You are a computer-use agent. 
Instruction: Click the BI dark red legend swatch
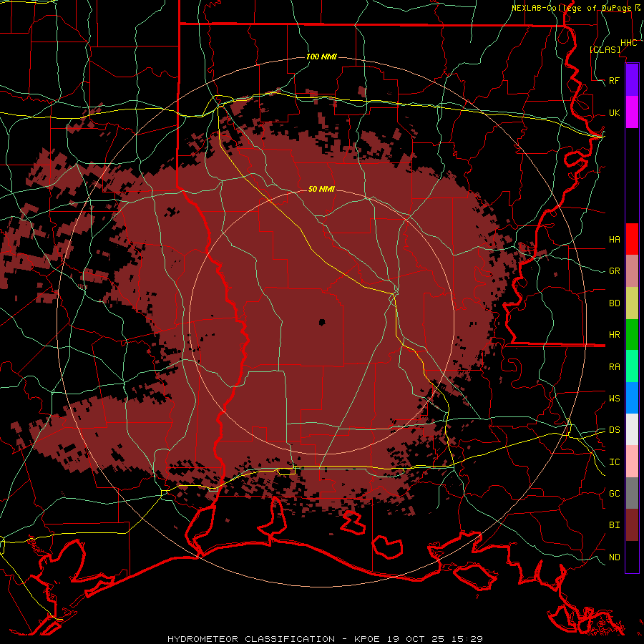(x=632, y=525)
